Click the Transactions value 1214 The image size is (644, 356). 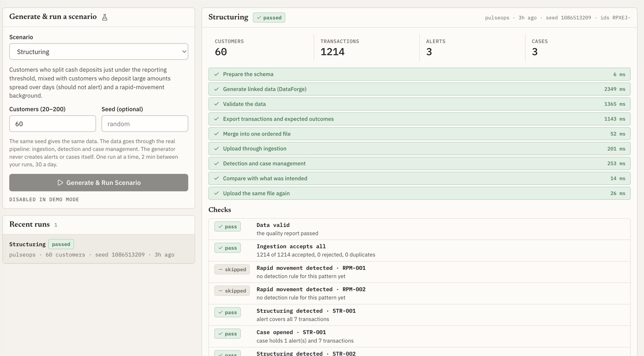[x=332, y=52]
